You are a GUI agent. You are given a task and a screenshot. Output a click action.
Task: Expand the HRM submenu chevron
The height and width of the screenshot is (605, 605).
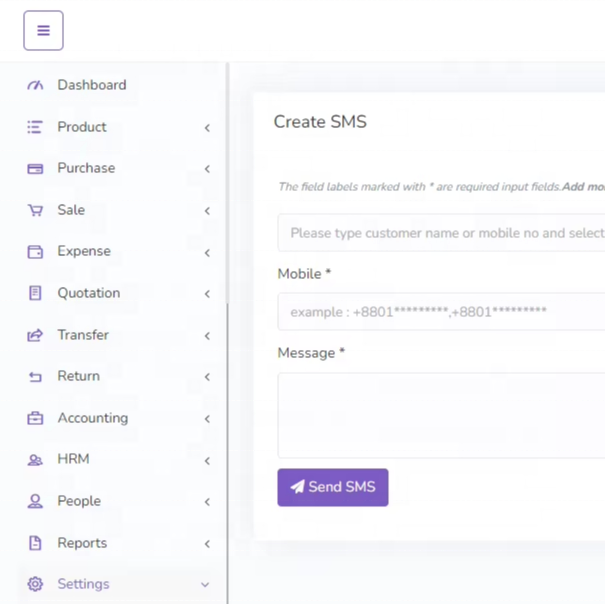coord(207,460)
